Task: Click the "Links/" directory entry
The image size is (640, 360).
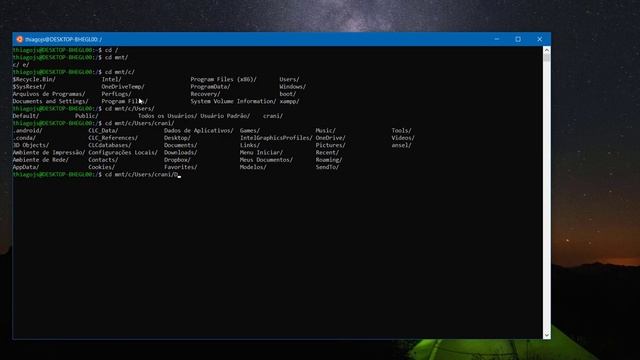Action: [250, 145]
